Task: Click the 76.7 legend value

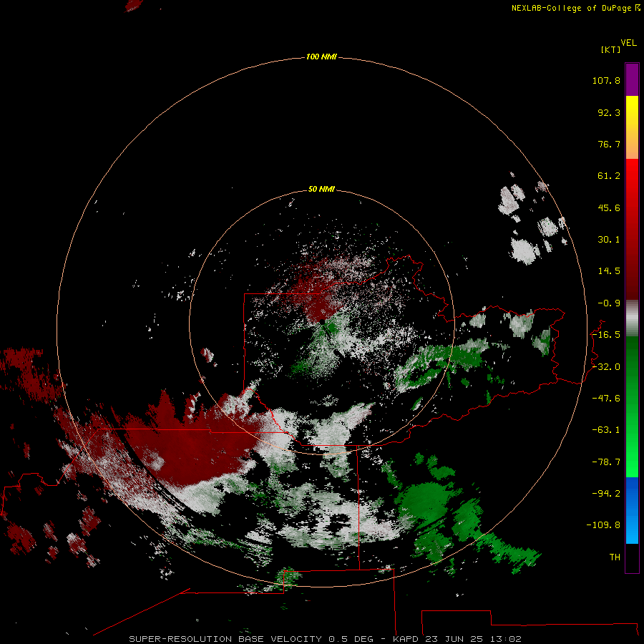Action: pos(609,144)
